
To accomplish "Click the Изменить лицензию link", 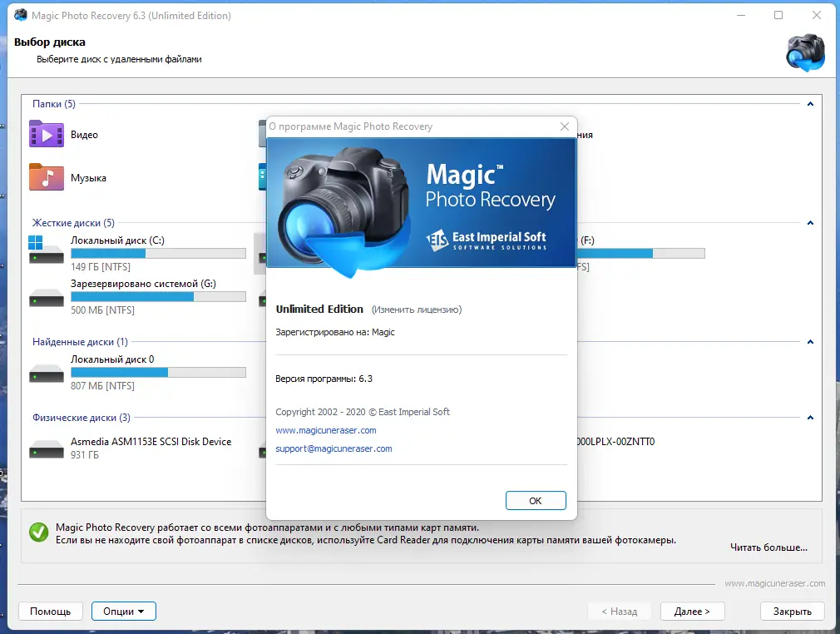I will point(416,310).
